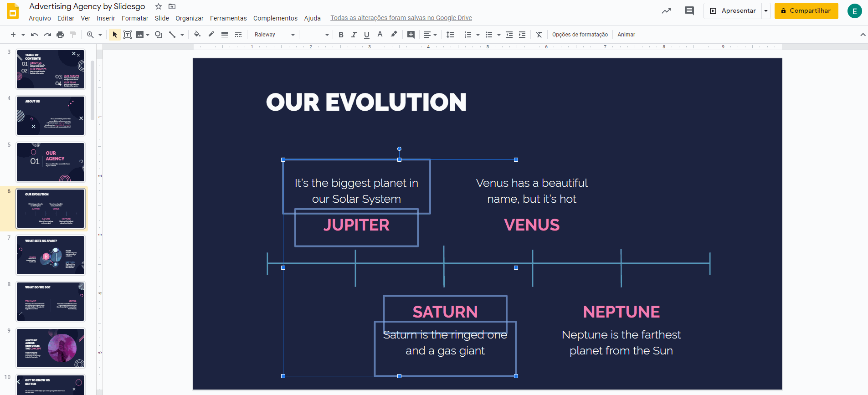
Task: Toggle italic formatting
Action: 354,35
